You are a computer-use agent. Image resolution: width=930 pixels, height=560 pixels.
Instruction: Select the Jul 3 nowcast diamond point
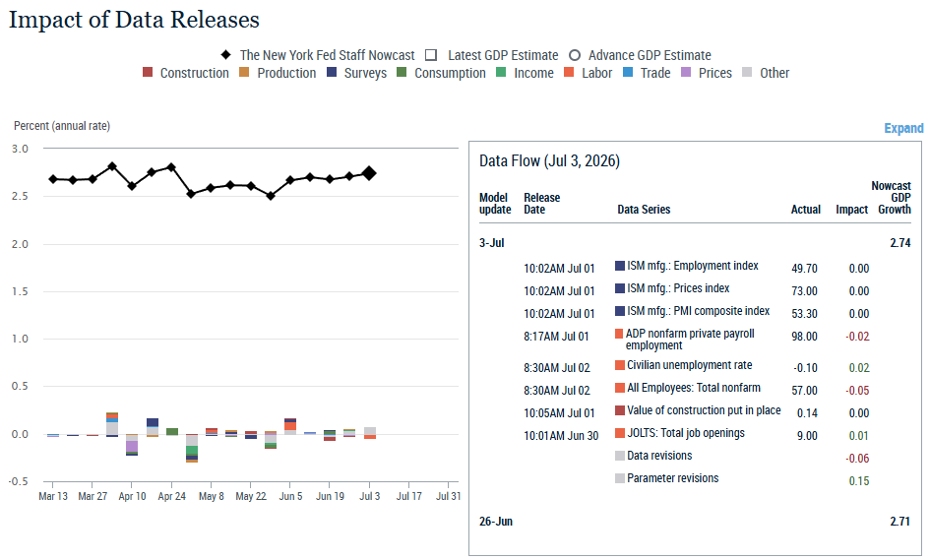[x=369, y=173]
